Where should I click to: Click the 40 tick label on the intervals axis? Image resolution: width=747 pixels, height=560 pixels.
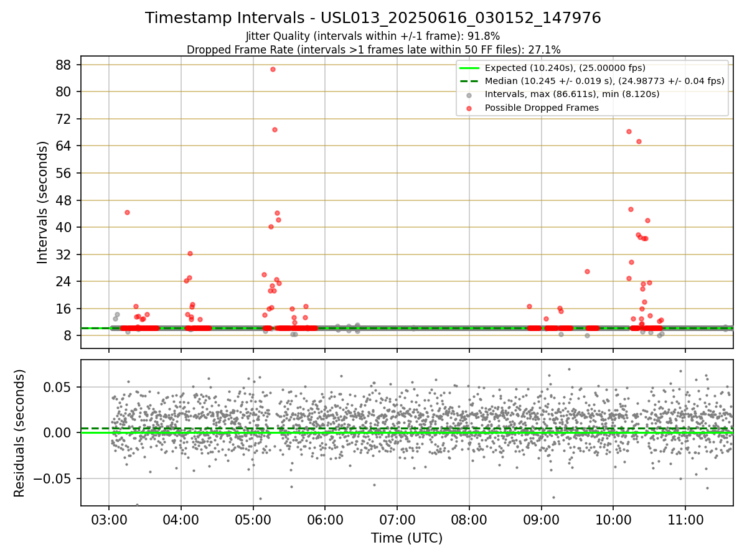pyautogui.click(x=65, y=227)
